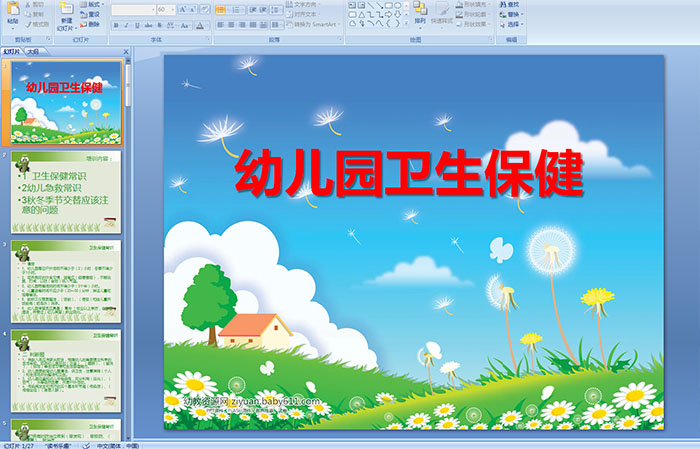
Task: Open the Arrange (排列) dropdown
Action: 420,13
